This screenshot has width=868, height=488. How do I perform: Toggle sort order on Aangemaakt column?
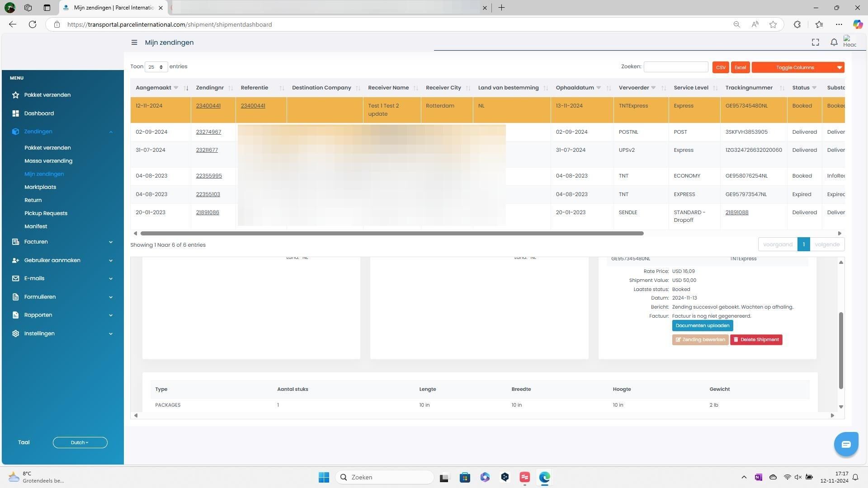pyautogui.click(x=186, y=88)
